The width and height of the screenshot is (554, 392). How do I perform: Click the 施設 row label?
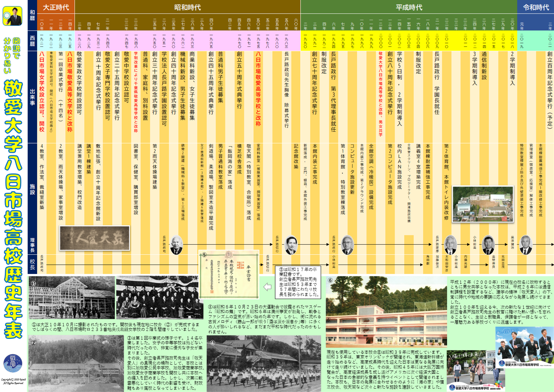[32, 189]
